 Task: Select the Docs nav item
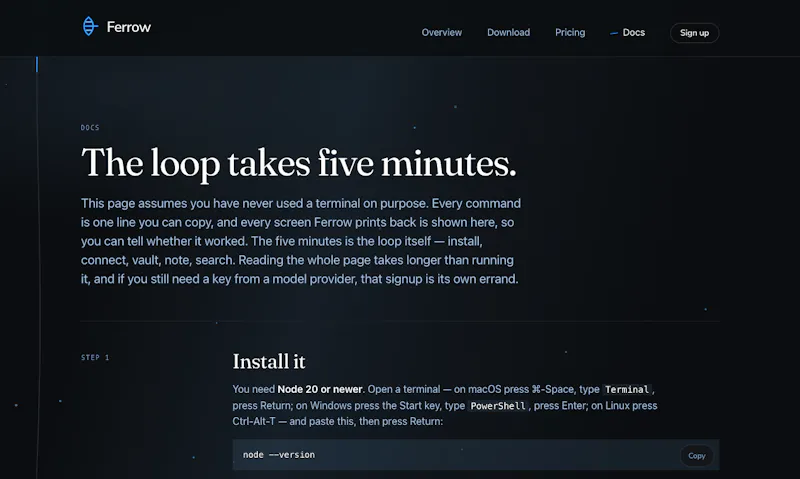coord(628,33)
